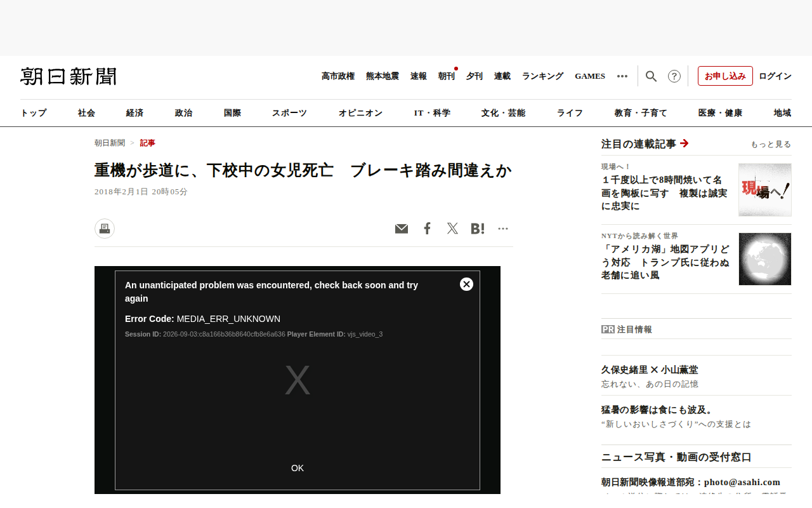Screen dimensions: 812x508
Task: Share the article on X
Action: tap(452, 229)
